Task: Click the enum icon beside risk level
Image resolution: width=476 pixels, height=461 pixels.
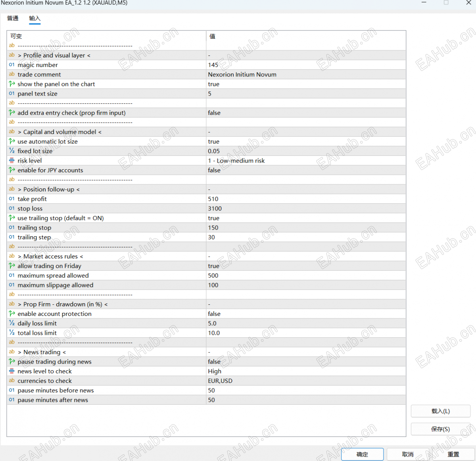Action: click(x=12, y=161)
